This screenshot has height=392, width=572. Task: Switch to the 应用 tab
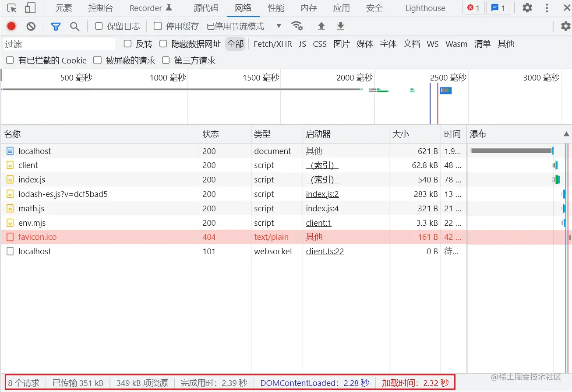pos(342,8)
